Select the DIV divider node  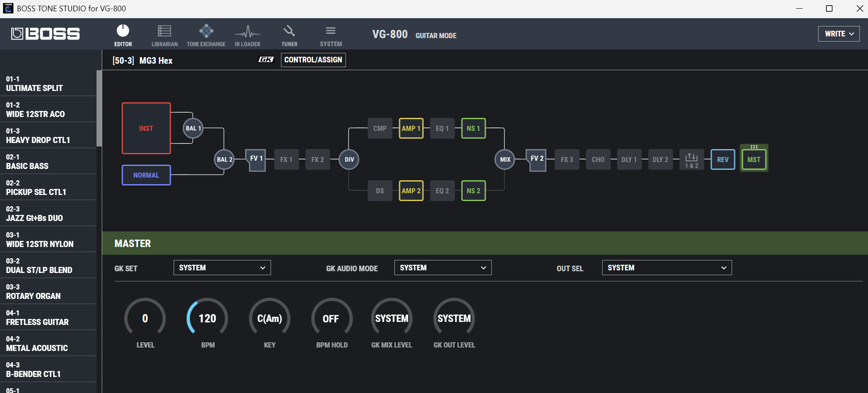[349, 159]
